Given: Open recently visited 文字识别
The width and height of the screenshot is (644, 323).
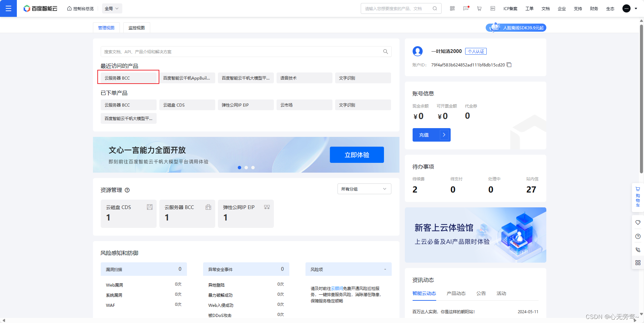Looking at the screenshot, I should [x=363, y=78].
